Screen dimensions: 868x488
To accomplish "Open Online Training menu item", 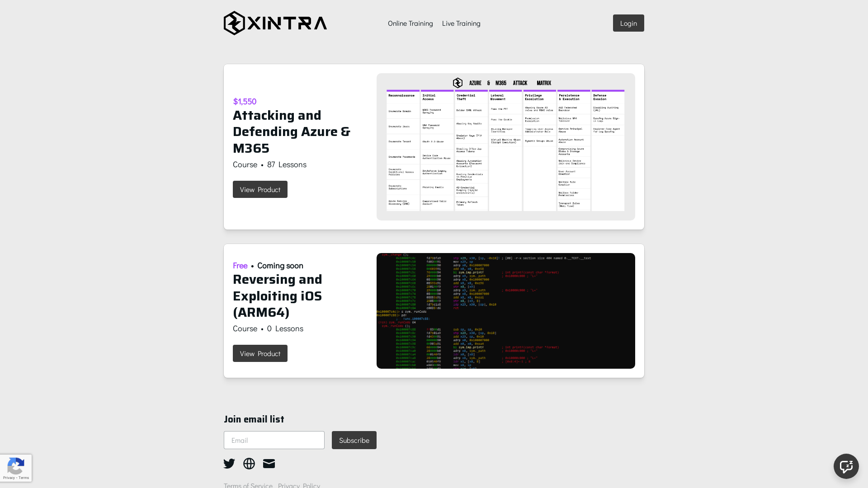I will [x=410, y=23].
